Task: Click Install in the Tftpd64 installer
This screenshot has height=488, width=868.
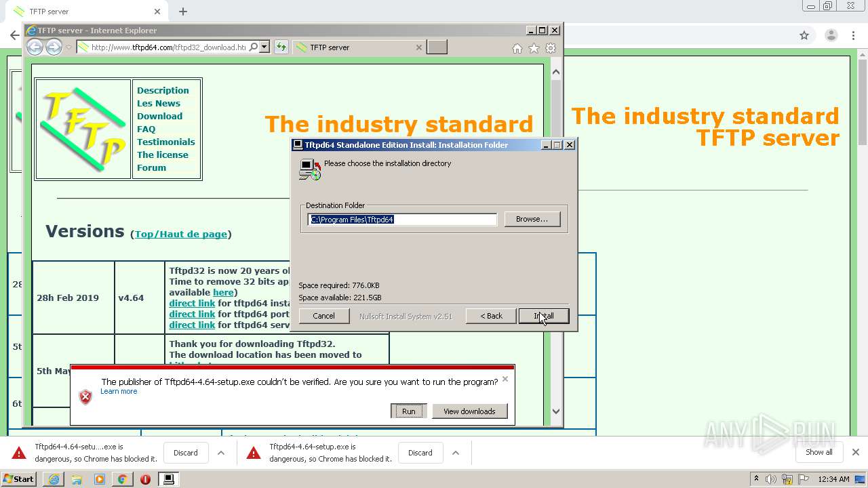Action: pyautogui.click(x=543, y=316)
